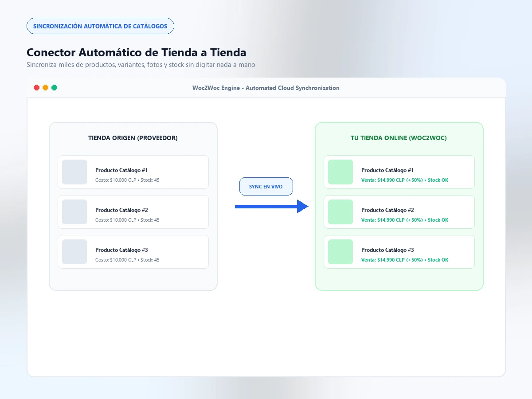The image size is (532, 399).
Task: Click the yellow minimize dot in window bar
Action: point(46,88)
